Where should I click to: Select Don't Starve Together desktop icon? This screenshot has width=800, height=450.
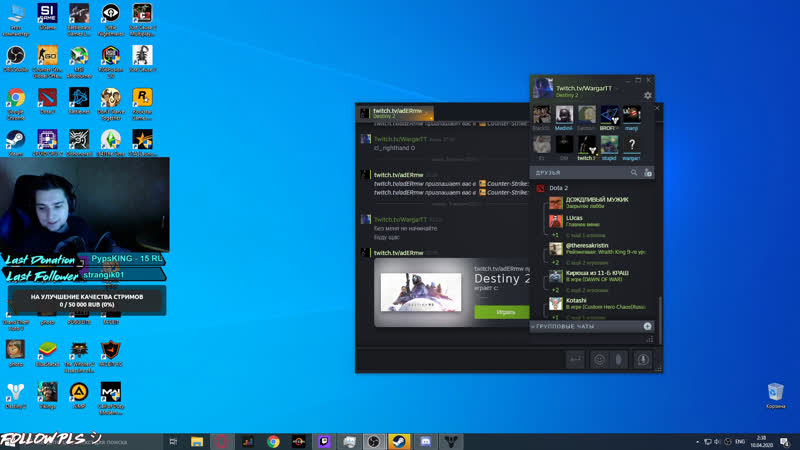pos(110,104)
